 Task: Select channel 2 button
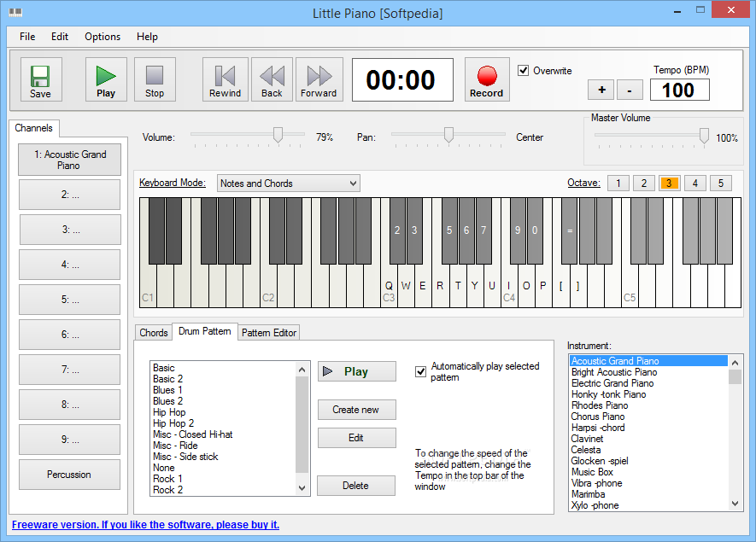point(70,195)
